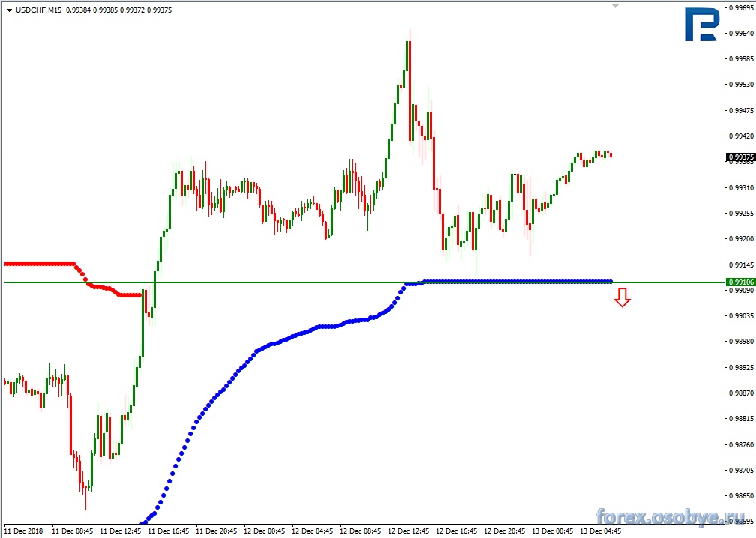Image resolution: width=756 pixels, height=538 pixels.
Task: Click the chart shift triangle marker at top
Action: pyautogui.click(x=615, y=7)
